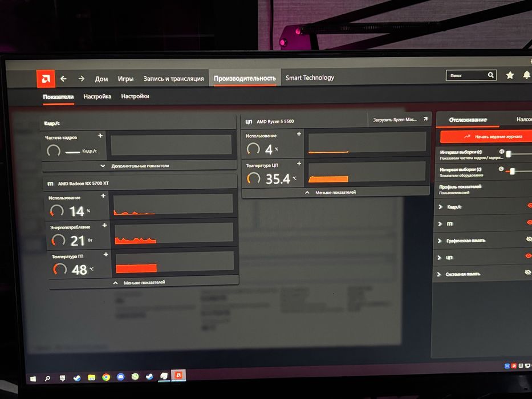Click GPU power value 21
The width and height of the screenshot is (532, 399).
[x=78, y=241]
